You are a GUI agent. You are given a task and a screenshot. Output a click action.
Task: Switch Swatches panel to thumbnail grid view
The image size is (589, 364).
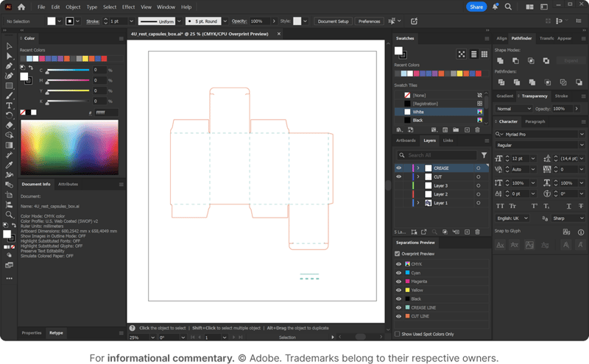(x=484, y=54)
